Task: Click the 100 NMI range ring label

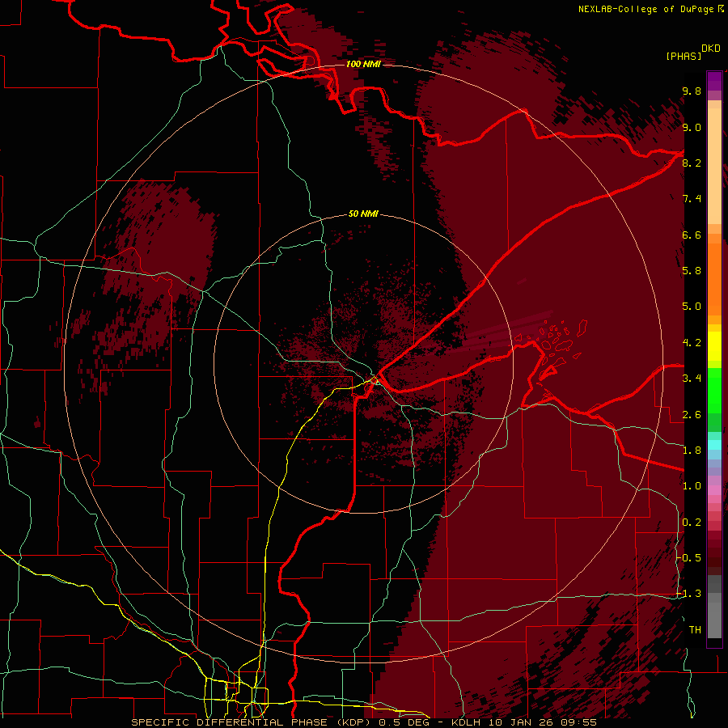Action: coord(363,64)
